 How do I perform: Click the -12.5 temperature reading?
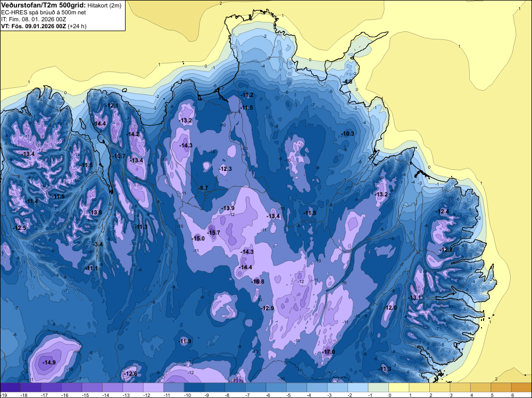(20, 228)
